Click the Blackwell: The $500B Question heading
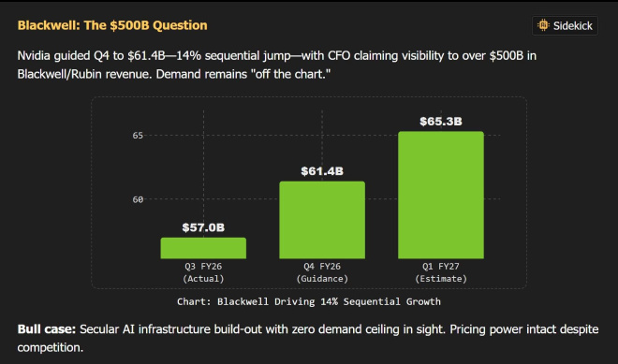 click(x=112, y=25)
